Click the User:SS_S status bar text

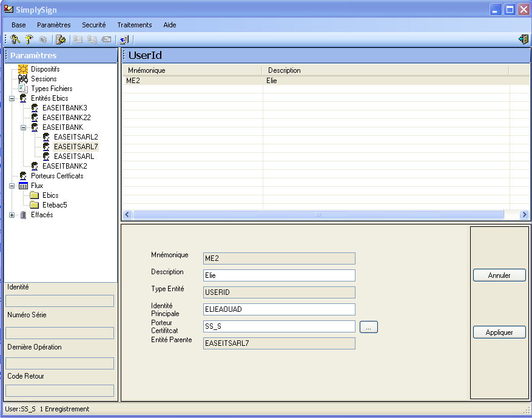21,409
